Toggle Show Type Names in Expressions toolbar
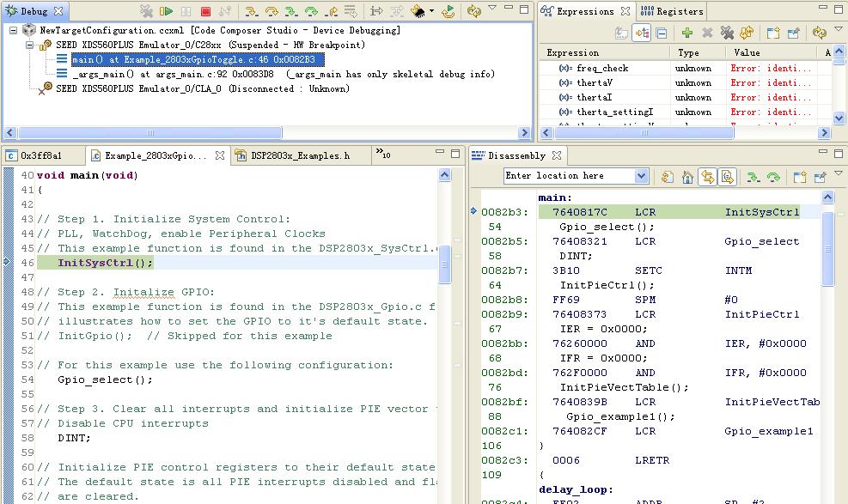The image size is (848, 504). (621, 33)
